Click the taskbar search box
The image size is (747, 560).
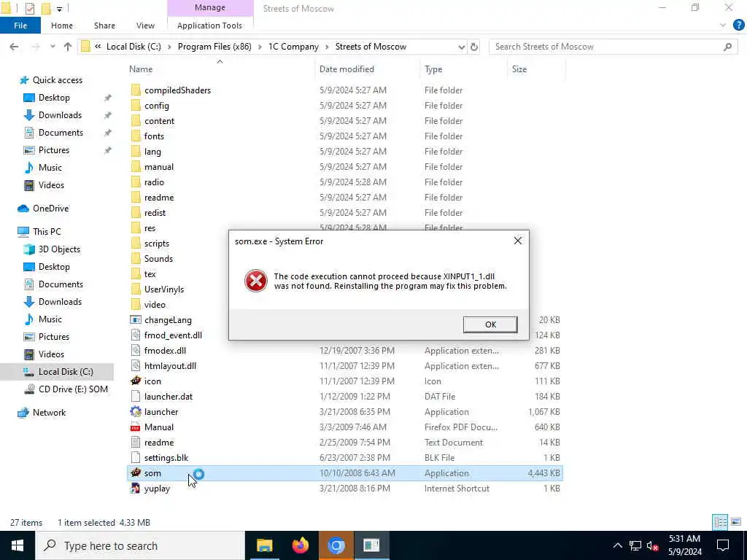tap(140, 545)
